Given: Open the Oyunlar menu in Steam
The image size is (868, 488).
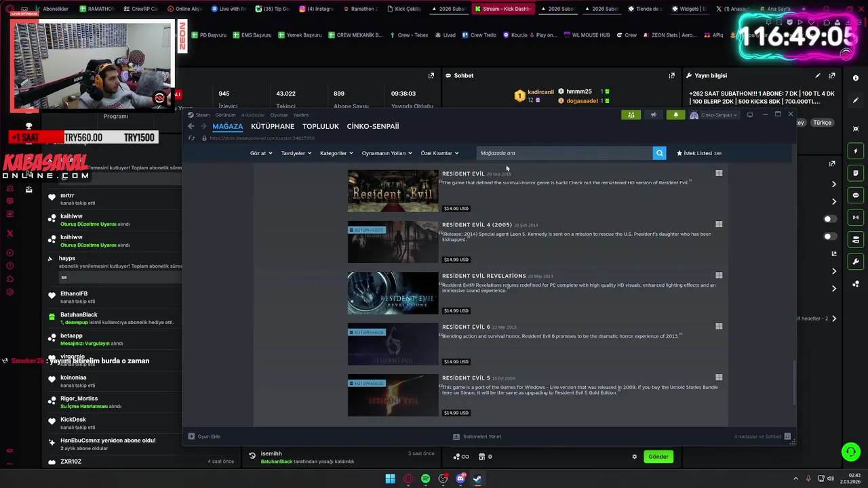Looking at the screenshot, I should tap(279, 115).
